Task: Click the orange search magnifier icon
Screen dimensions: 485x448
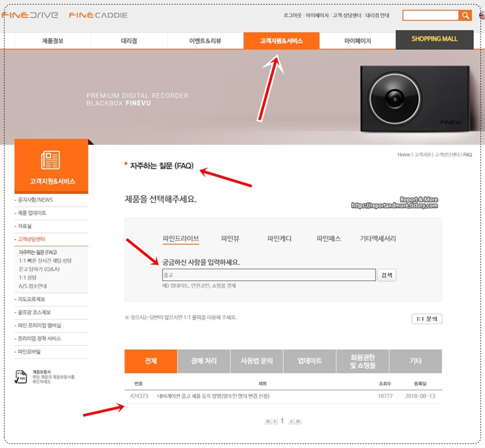Action: point(465,15)
